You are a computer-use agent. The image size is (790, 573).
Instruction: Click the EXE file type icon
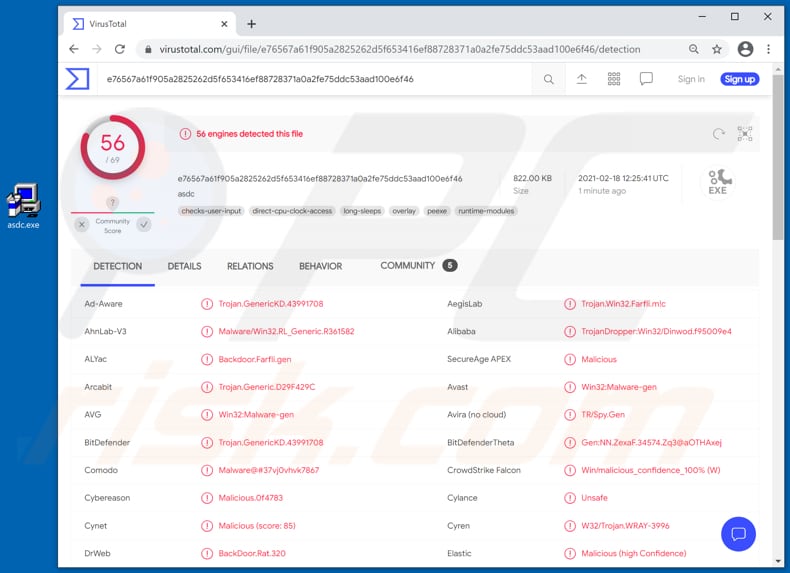point(717,182)
